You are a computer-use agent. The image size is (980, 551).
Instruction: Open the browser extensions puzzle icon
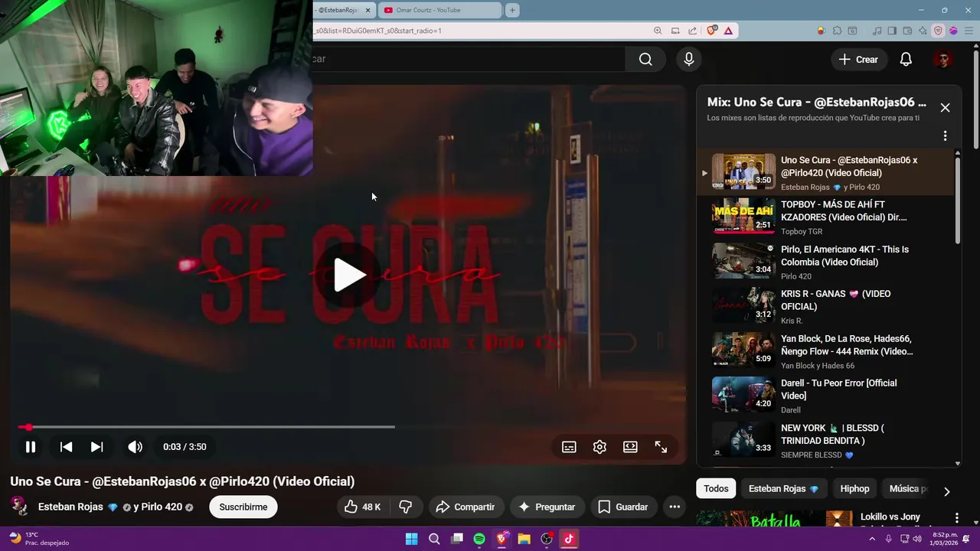(x=837, y=31)
